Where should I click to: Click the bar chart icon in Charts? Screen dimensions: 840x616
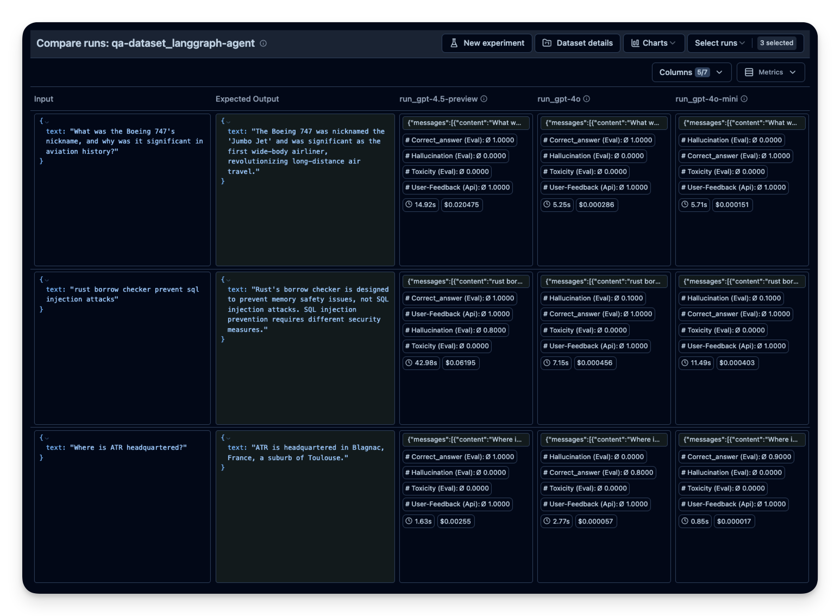pyautogui.click(x=635, y=43)
